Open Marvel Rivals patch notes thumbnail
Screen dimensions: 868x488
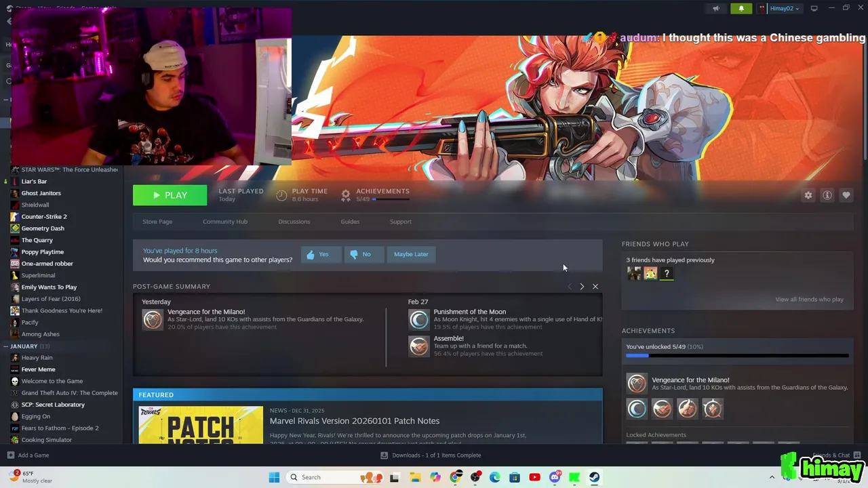coord(201,425)
